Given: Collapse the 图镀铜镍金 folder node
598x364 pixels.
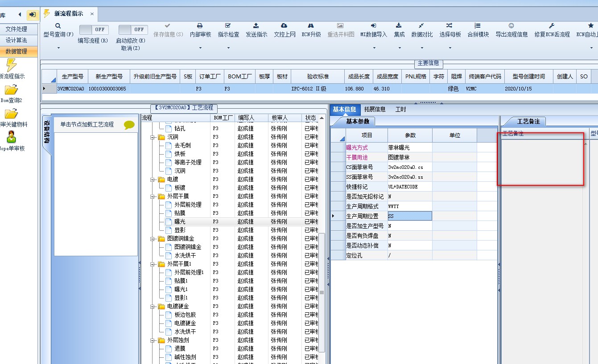Looking at the screenshot, I should pos(153,239).
